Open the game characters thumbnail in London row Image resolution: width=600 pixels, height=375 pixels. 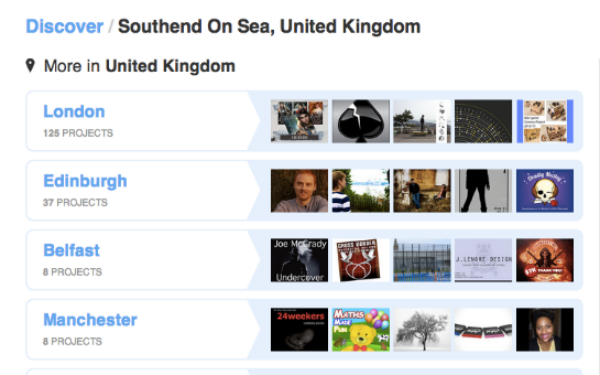(x=299, y=121)
